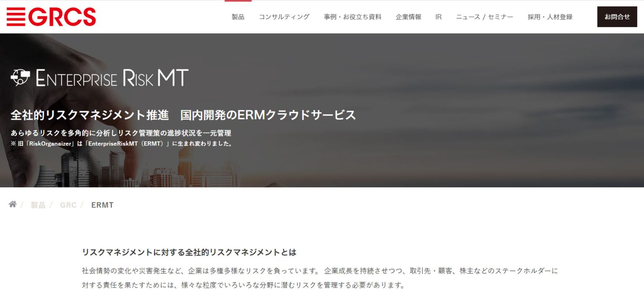Click the GRCS logo
The height and width of the screenshot is (297, 644).
tap(51, 17)
